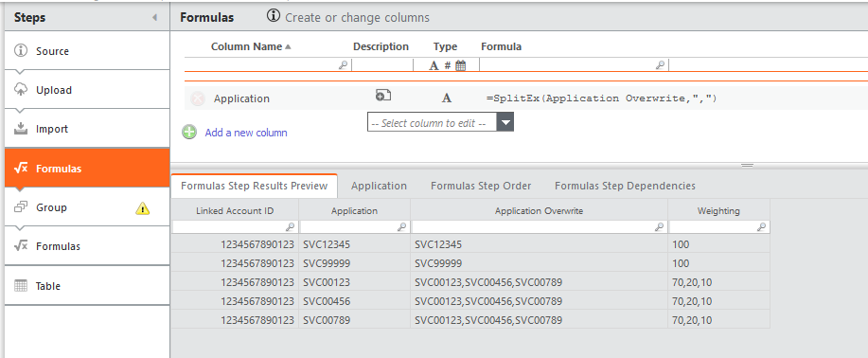868x358 pixels.
Task: Collapse the Steps panel arrow
Action: click(x=154, y=18)
